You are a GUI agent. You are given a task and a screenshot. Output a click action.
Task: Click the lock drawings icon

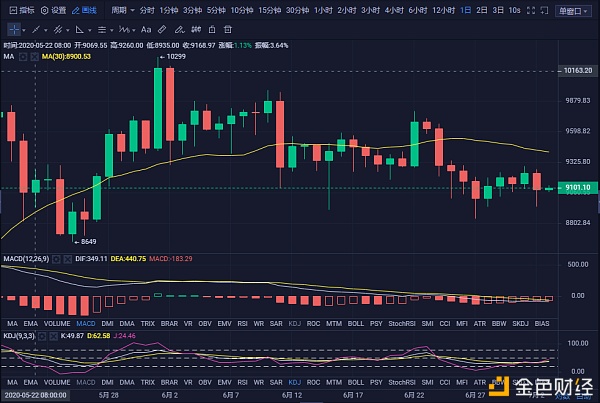pyautogui.click(x=212, y=29)
